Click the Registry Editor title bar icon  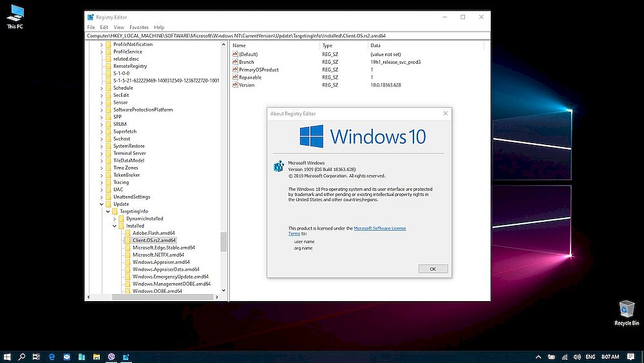(90, 17)
